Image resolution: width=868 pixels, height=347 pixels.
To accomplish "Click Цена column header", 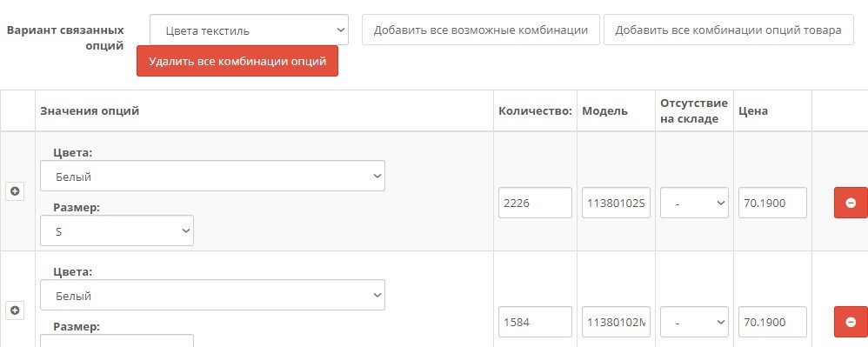I will 753,110.
